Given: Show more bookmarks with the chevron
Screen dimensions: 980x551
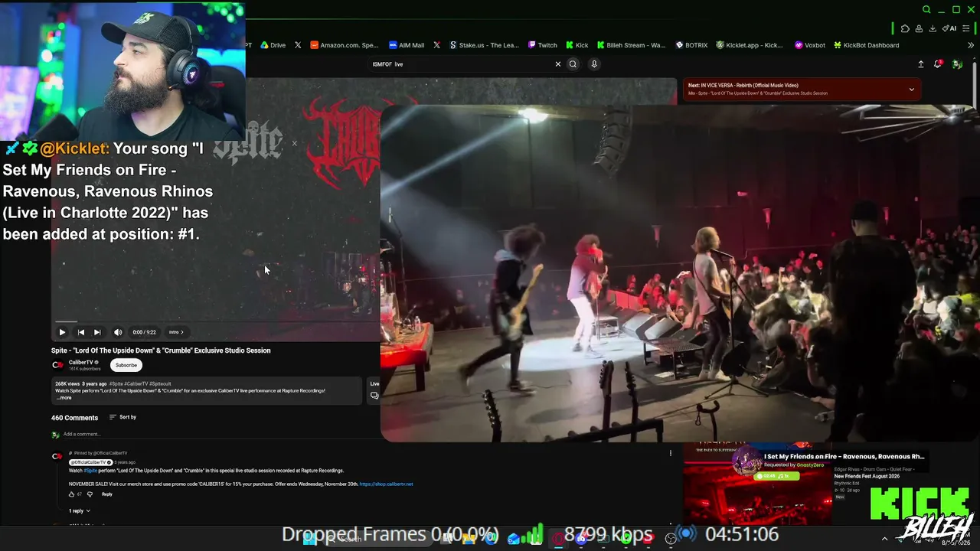Looking at the screenshot, I should [x=971, y=45].
